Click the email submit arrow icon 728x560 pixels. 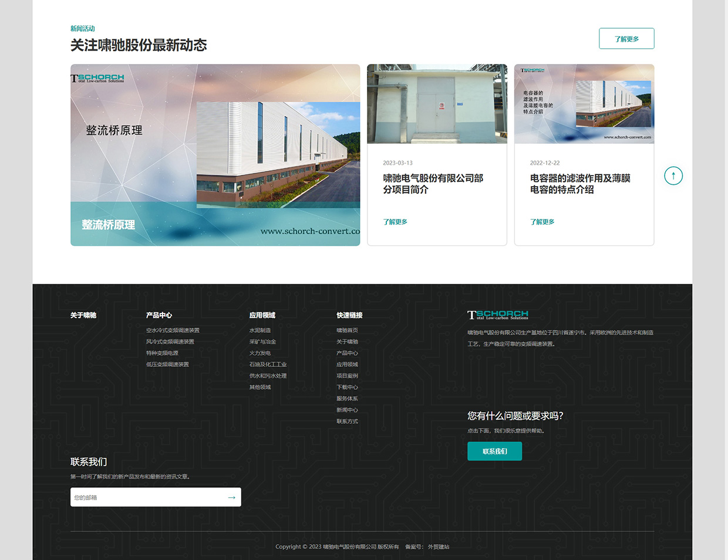[231, 497]
